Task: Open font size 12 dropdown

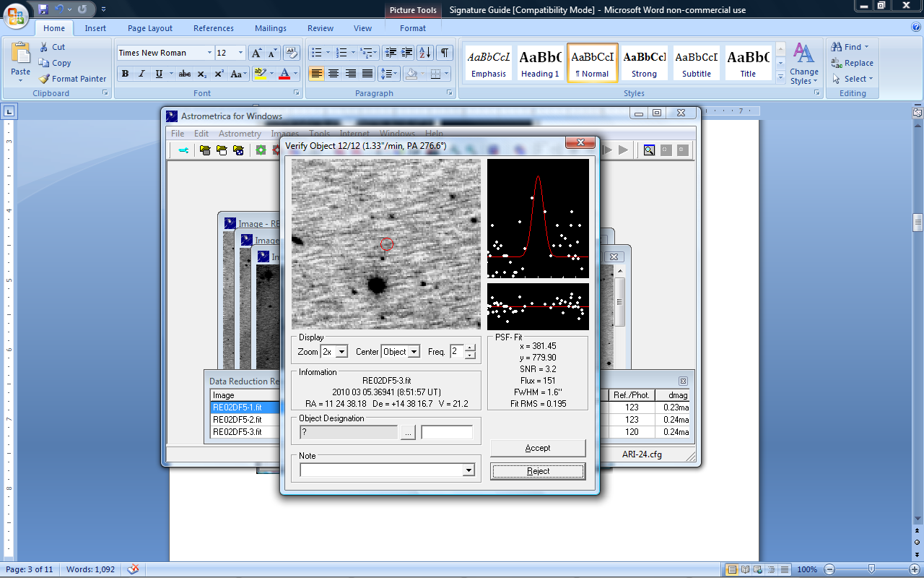Action: (x=240, y=53)
